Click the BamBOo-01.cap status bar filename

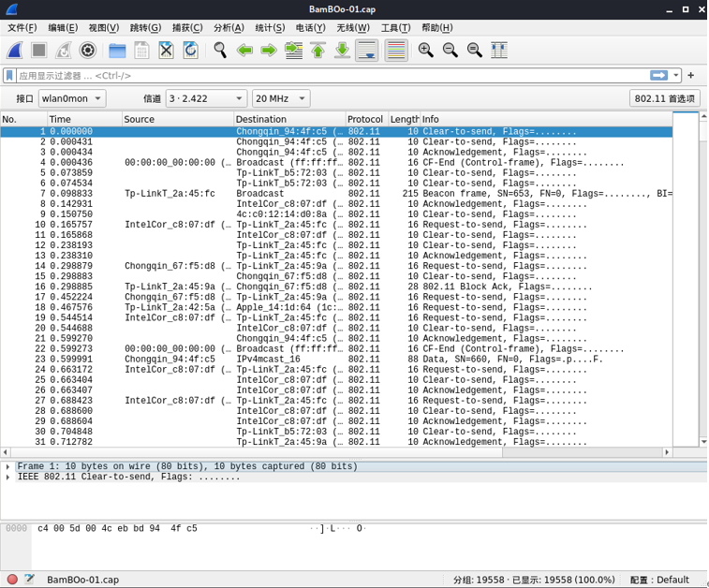coord(83,580)
